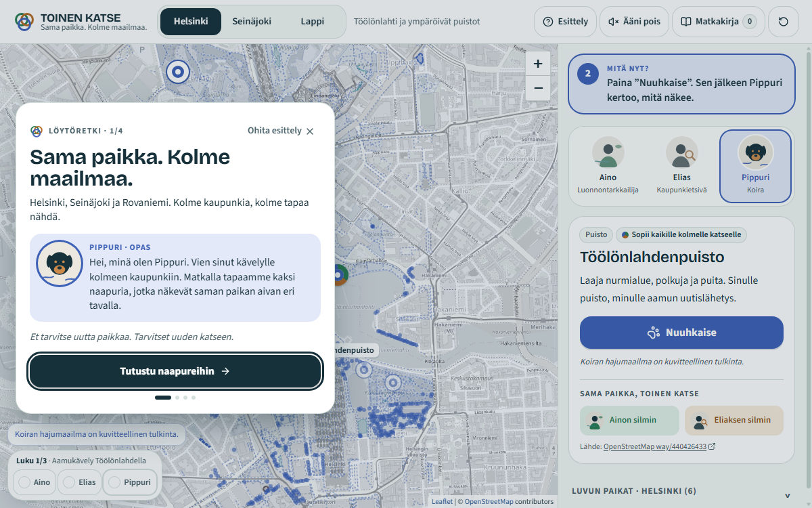
Task: Toggle Elias chip in the Luku 1/3 panel
Action: tap(79, 482)
